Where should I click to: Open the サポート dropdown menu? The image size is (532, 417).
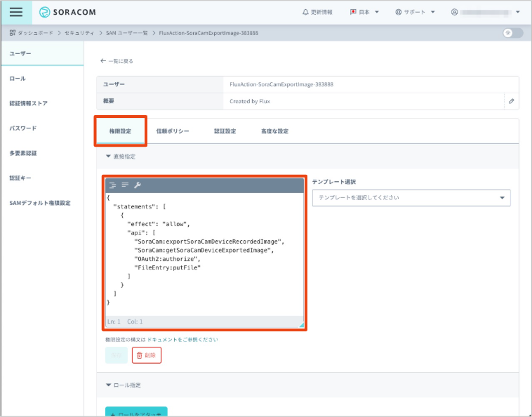coord(415,12)
